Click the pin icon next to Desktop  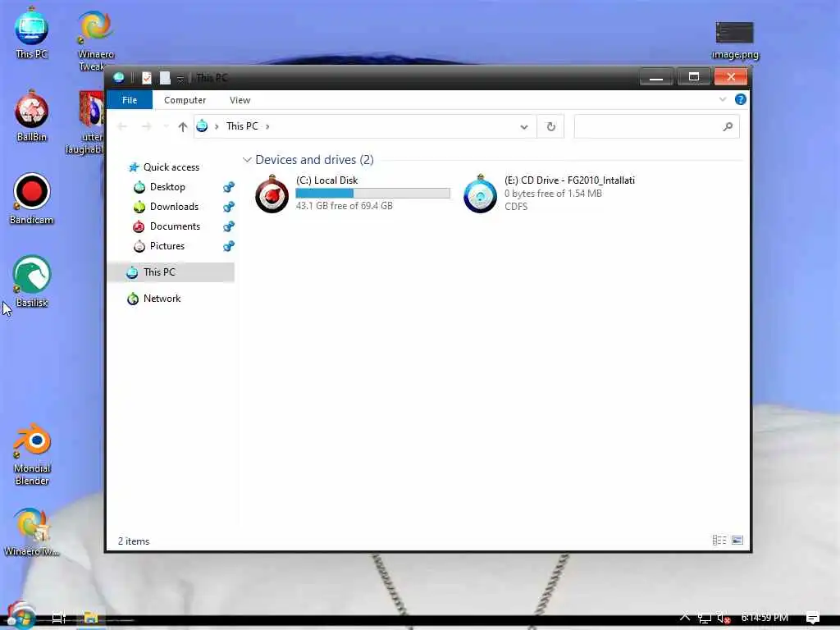click(229, 187)
